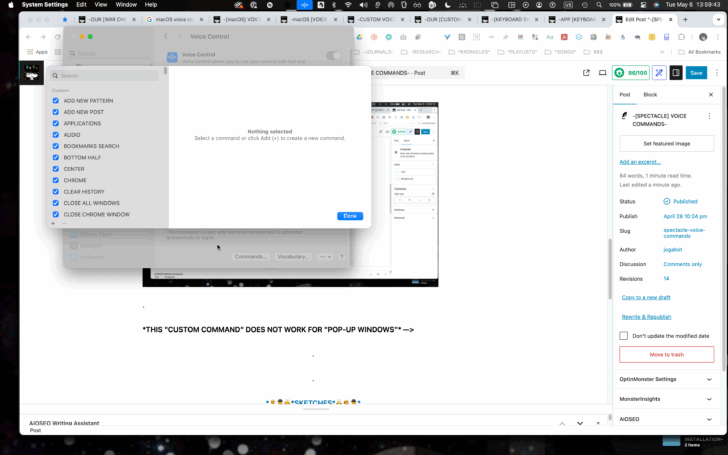Viewport: 728px width, 455px height.
Task: Click the Chrome new tab plus icon
Action: [x=685, y=20]
